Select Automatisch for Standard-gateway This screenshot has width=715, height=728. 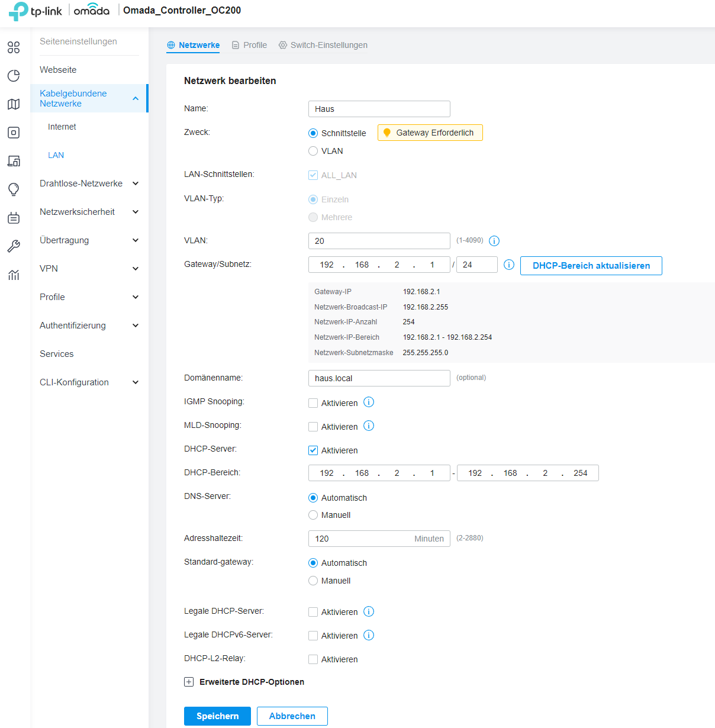click(x=313, y=563)
